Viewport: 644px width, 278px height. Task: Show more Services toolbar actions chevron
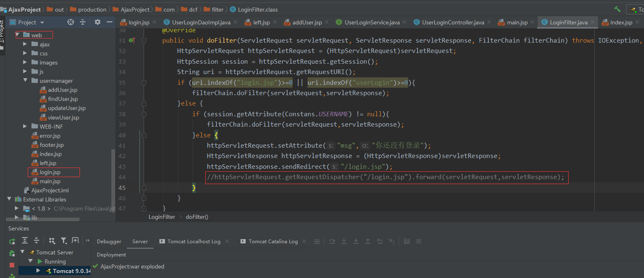[x=88, y=240]
